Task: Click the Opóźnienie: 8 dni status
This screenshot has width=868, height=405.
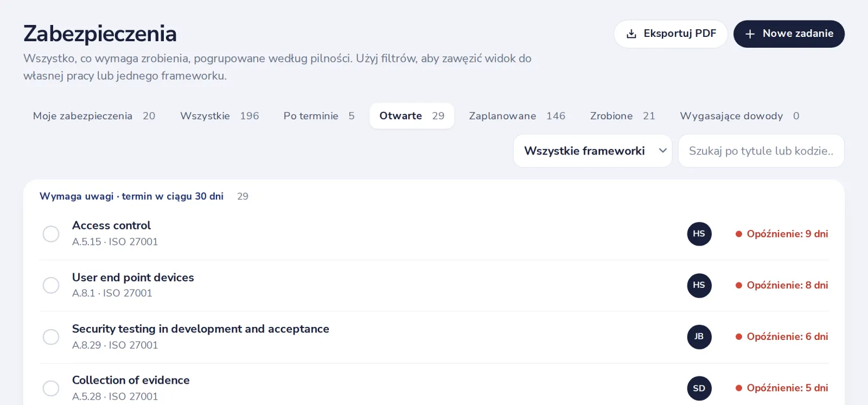Action: 782,285
